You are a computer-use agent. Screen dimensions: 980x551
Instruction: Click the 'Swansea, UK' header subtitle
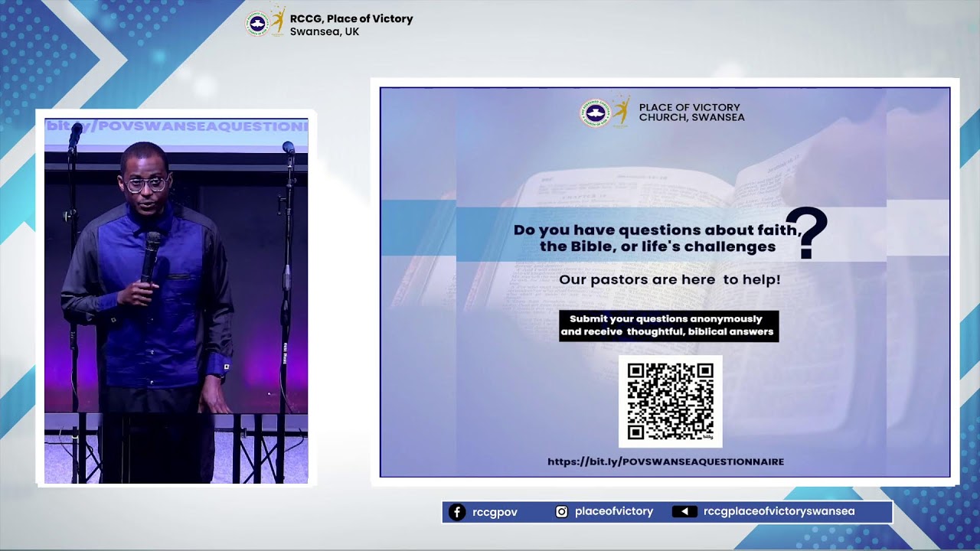pos(325,32)
